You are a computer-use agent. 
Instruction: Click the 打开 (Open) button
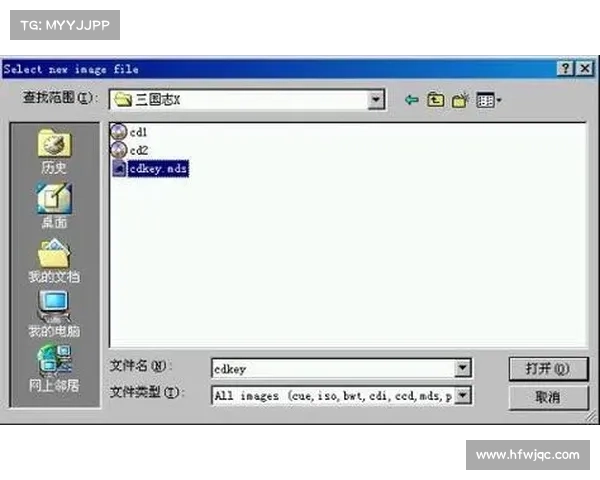pyautogui.click(x=548, y=368)
